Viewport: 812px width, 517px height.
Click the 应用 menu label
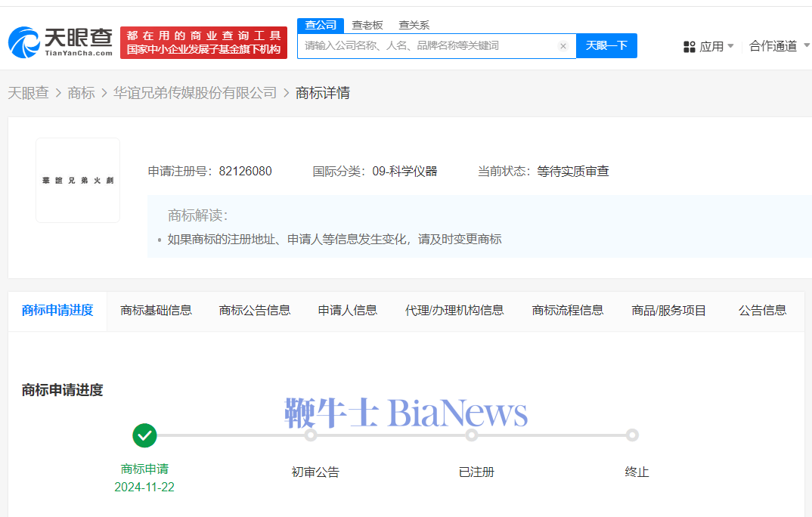711,47
